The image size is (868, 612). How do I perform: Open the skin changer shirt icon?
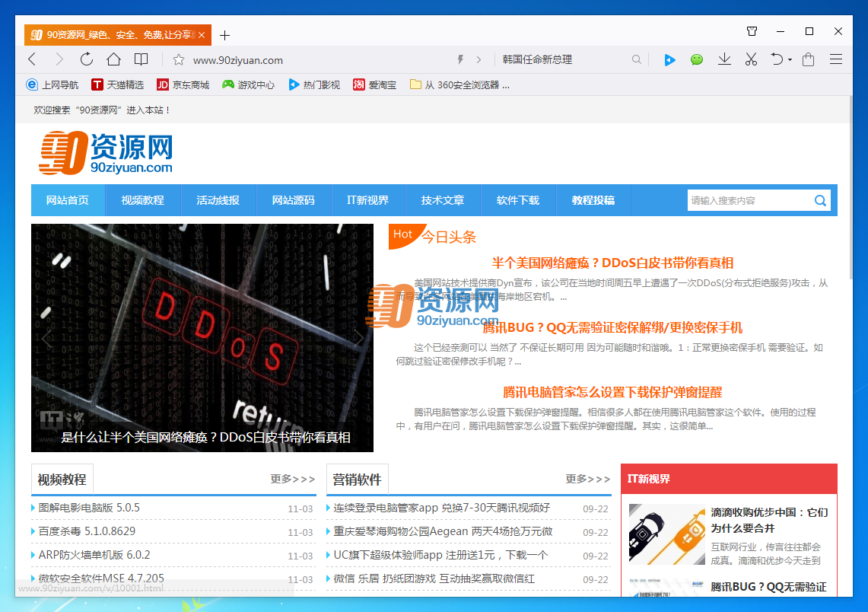[x=752, y=31]
